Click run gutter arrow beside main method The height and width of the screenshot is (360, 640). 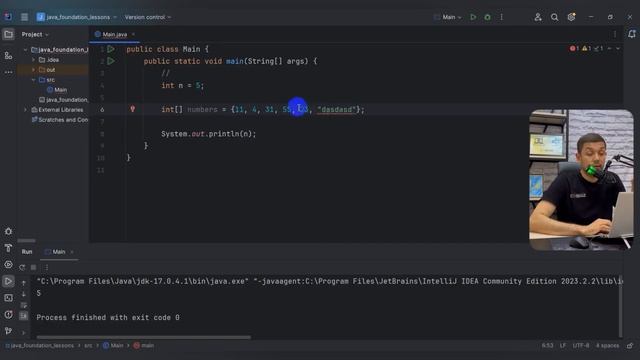pyautogui.click(x=111, y=61)
